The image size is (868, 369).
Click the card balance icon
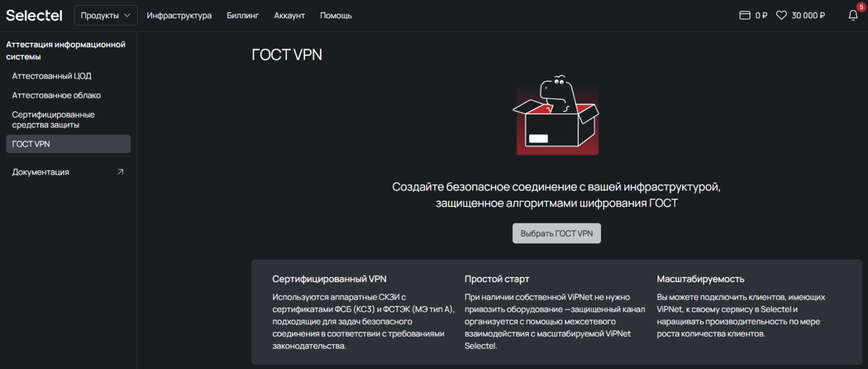tap(744, 15)
